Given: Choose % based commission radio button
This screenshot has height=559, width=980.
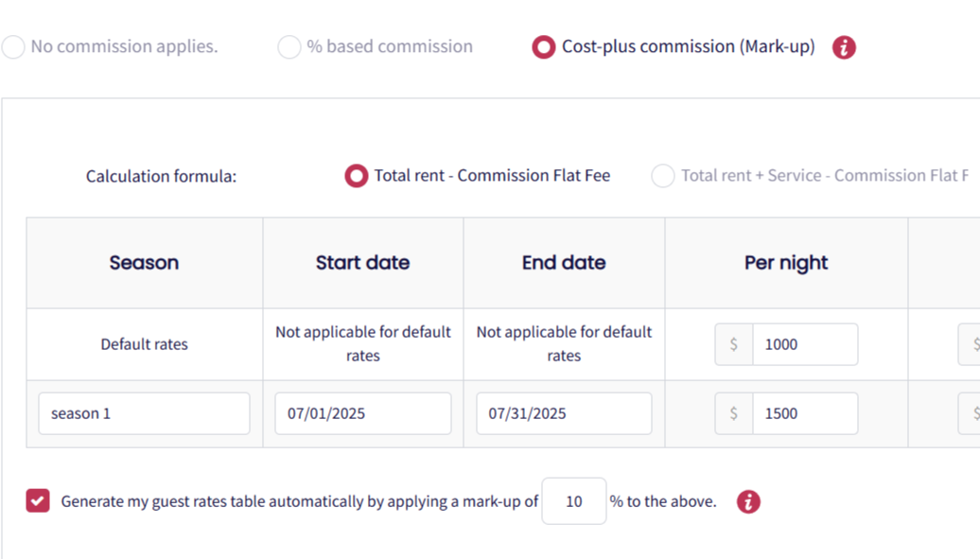Looking at the screenshot, I should click(x=289, y=47).
